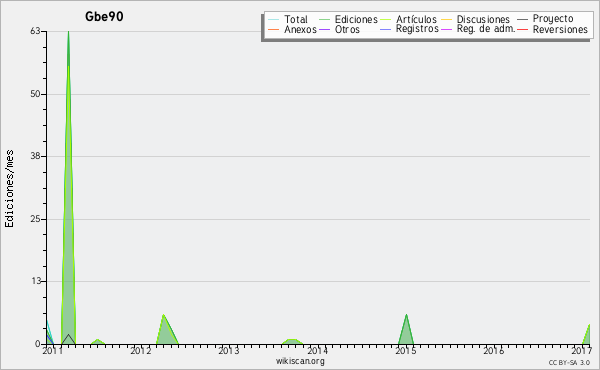600x370 pixels.
Task: Click the Discusiones legend label
Action: [483, 19]
